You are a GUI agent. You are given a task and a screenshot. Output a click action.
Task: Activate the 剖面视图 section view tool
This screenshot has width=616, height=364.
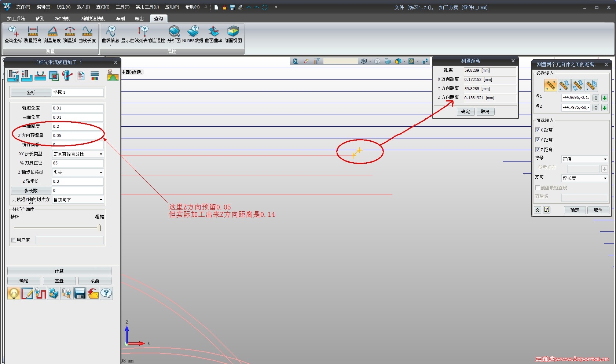pos(233,34)
